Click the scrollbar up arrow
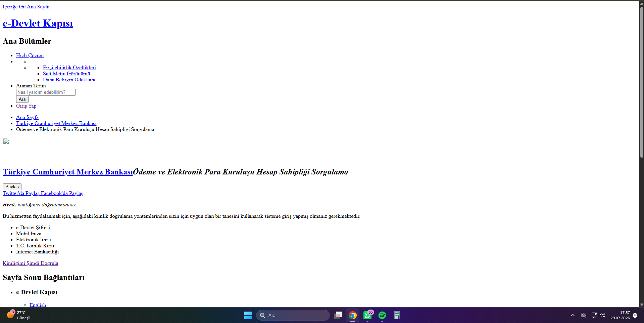This screenshot has width=644, height=323. coord(642,3)
